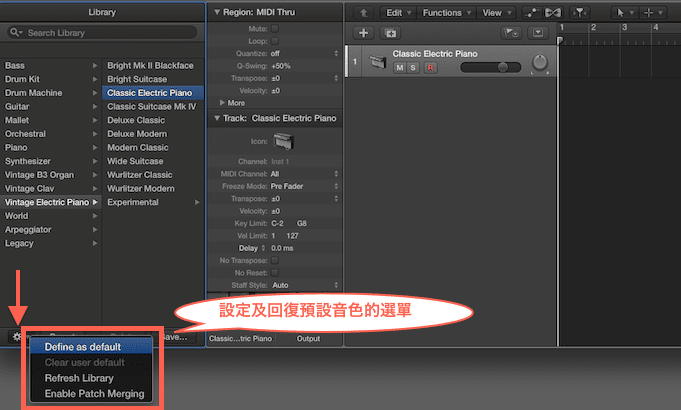Click the Output channel strip button
681x410 pixels.
(x=308, y=338)
